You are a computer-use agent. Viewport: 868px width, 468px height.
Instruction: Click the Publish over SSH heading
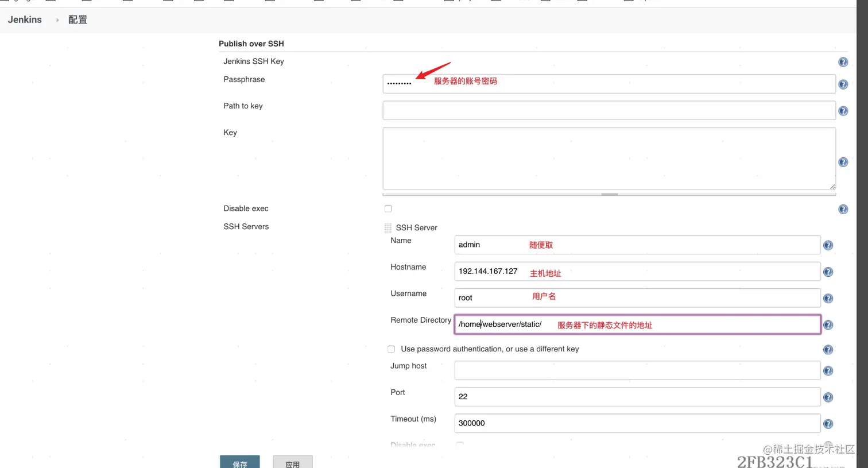[x=251, y=44]
